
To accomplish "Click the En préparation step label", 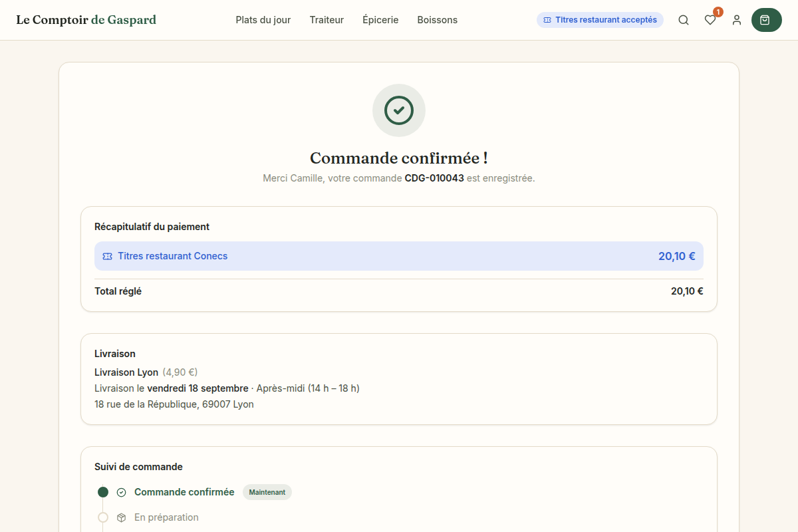I will pos(166,517).
